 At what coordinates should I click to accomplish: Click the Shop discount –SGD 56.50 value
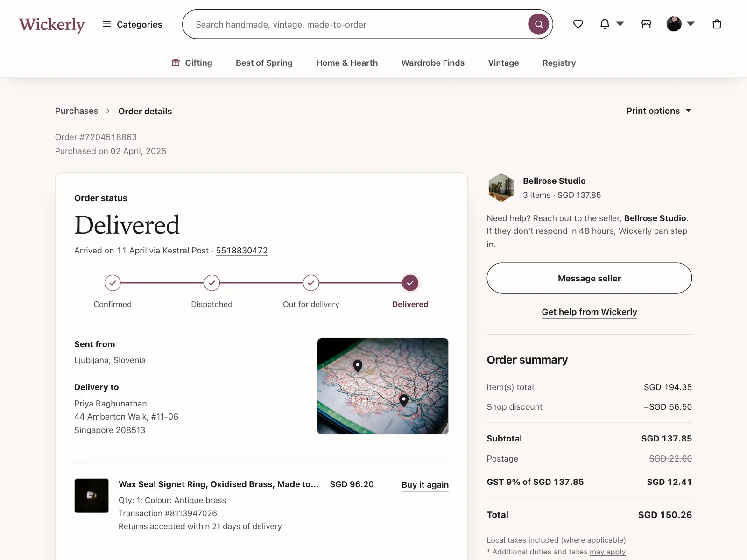tap(668, 407)
